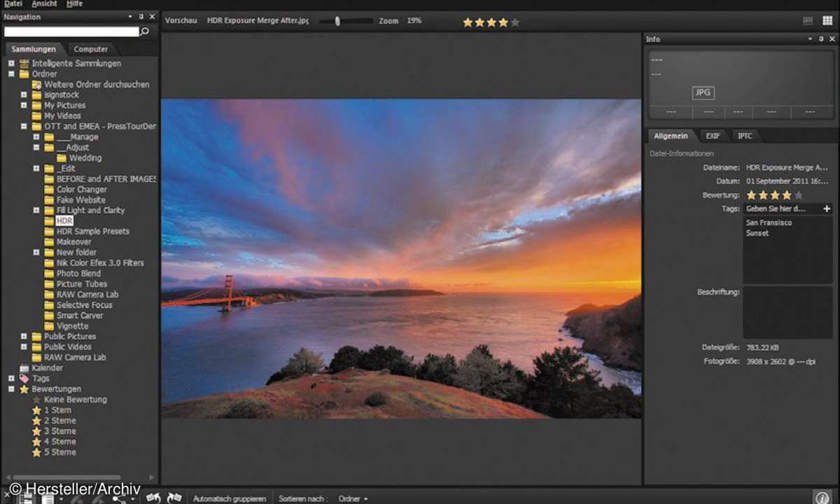Click the Tags icon in tree
This screenshot has height=504, width=840.
24,379
